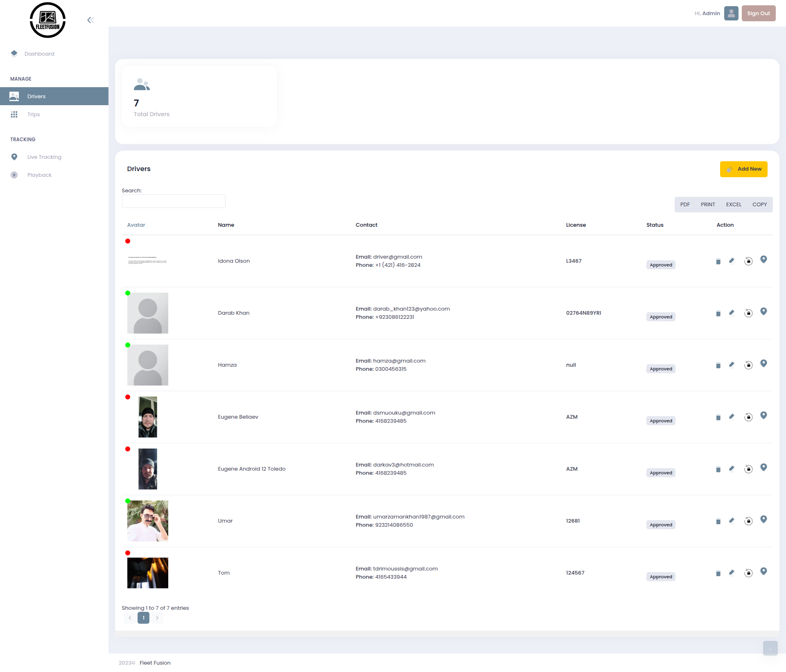
Task: Go to next pagination page arrow
Action: (x=157, y=618)
